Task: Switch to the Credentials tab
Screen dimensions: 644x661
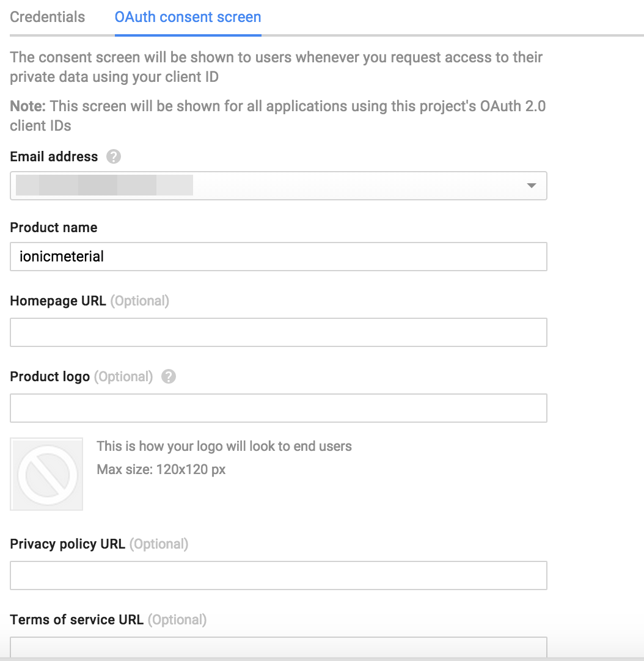Action: [x=48, y=17]
